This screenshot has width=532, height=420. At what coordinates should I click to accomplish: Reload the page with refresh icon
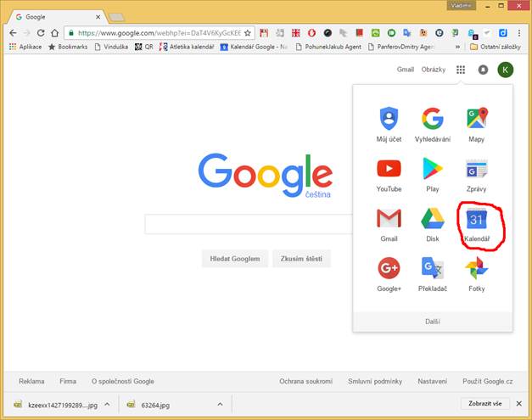[x=41, y=33]
